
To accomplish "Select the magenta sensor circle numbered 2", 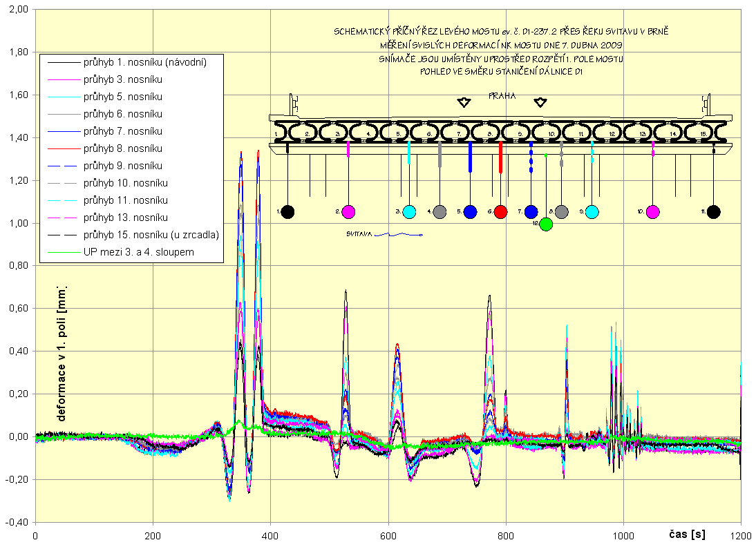I will (348, 211).
